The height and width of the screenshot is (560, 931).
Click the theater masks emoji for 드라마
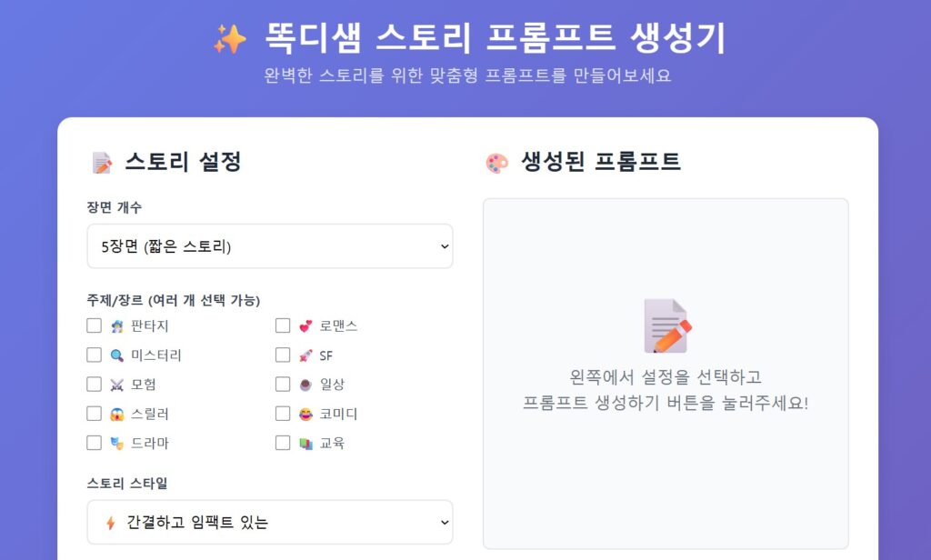[x=117, y=443]
